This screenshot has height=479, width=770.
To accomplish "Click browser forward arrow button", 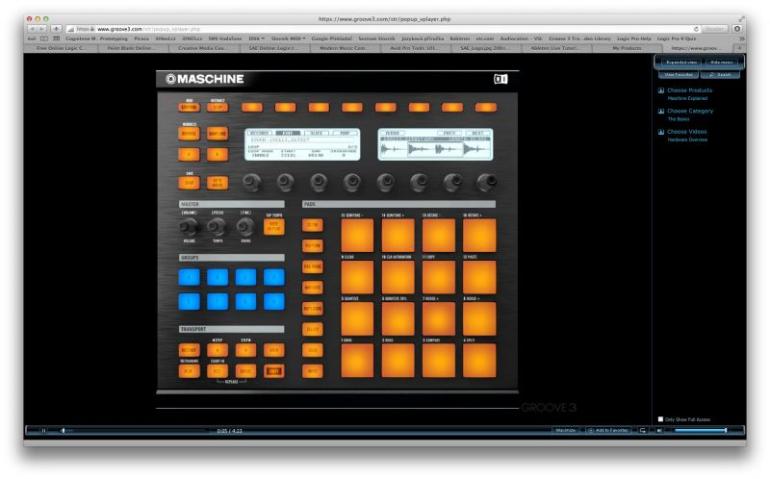I will point(42,29).
